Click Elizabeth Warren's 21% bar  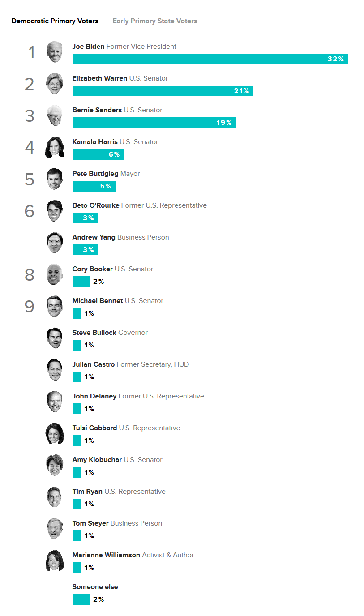(163, 91)
